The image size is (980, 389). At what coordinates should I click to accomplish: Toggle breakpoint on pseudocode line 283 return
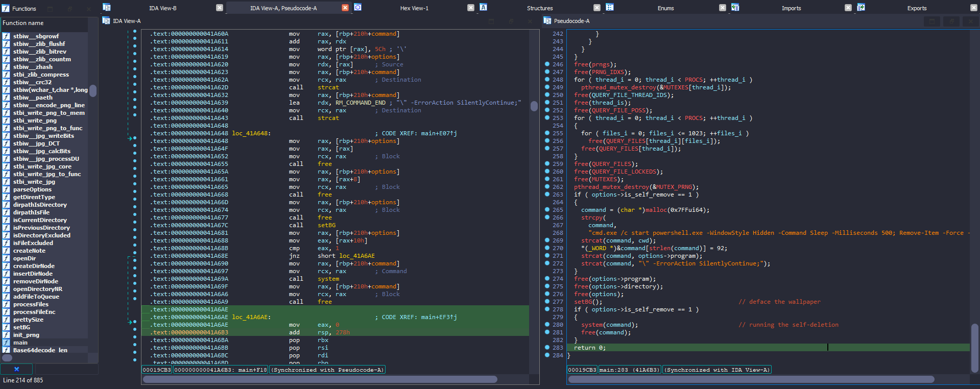click(x=547, y=348)
